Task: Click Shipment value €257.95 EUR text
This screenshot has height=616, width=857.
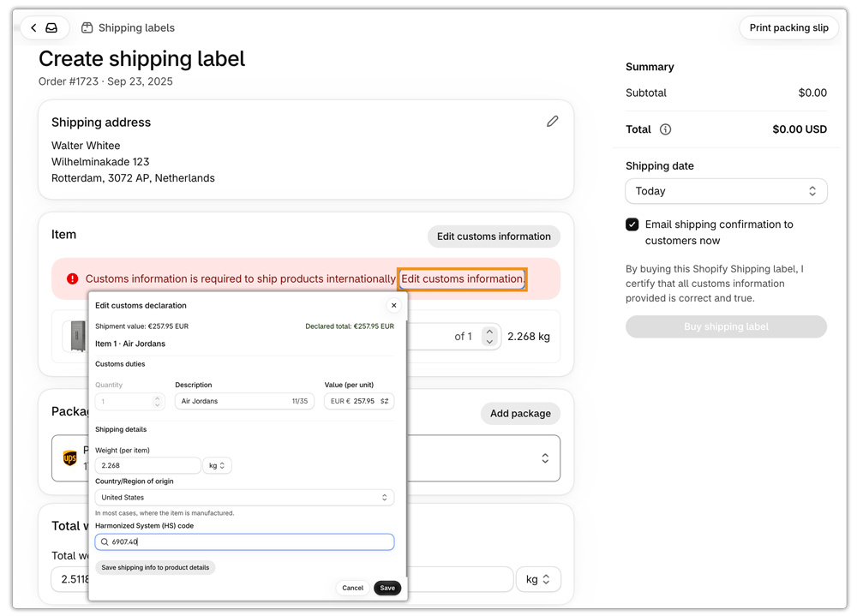Action: point(141,326)
